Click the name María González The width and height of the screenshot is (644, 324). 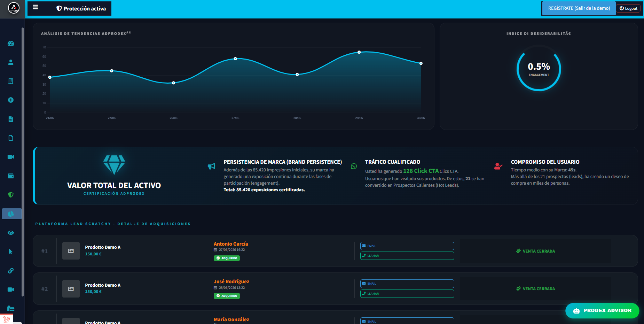coord(231,319)
